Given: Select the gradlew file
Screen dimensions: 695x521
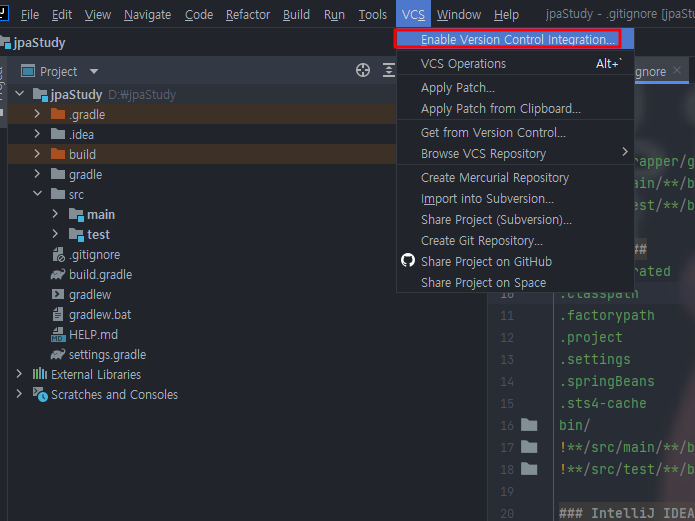Looking at the screenshot, I should click(90, 294).
